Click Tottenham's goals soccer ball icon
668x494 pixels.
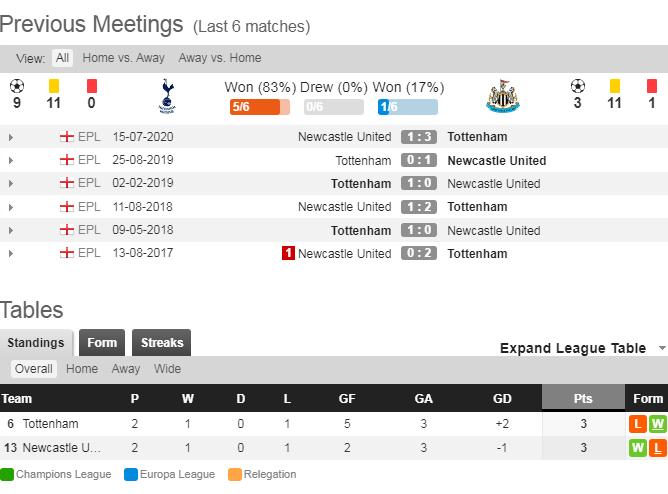tap(16, 86)
